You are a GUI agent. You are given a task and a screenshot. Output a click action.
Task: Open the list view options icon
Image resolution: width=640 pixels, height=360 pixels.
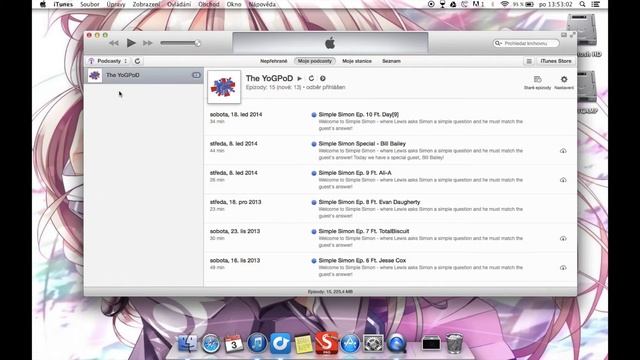[x=529, y=61]
